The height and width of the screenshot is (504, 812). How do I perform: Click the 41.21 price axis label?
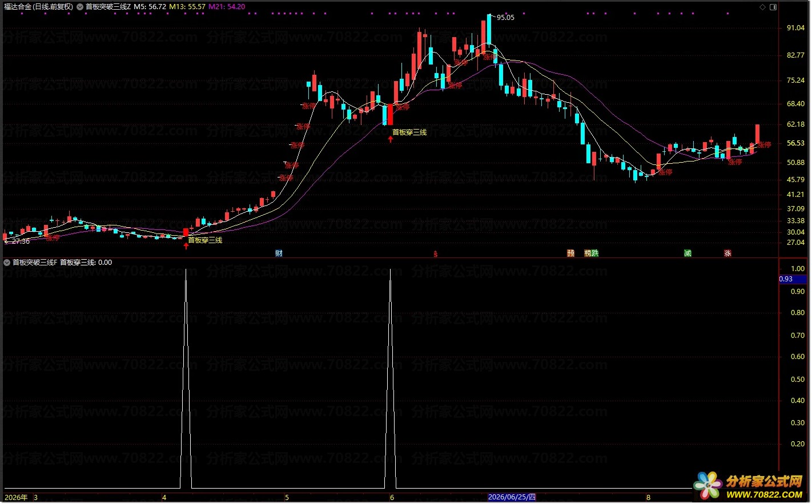pyautogui.click(x=795, y=195)
